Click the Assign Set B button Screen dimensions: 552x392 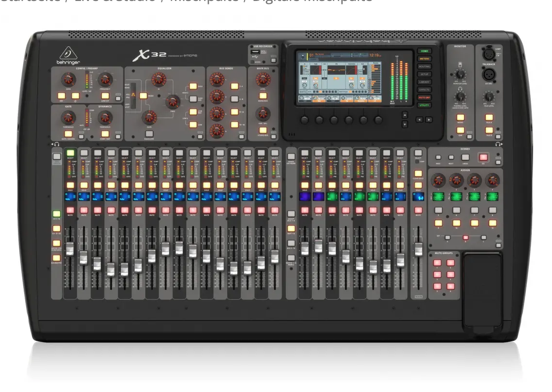pyautogui.click(x=465, y=238)
